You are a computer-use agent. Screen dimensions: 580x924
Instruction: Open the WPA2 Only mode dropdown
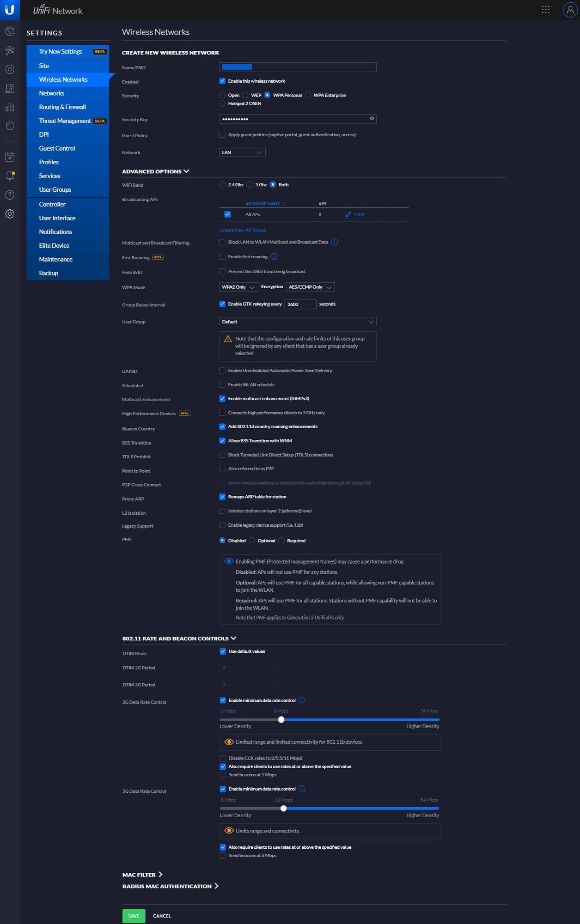click(238, 287)
